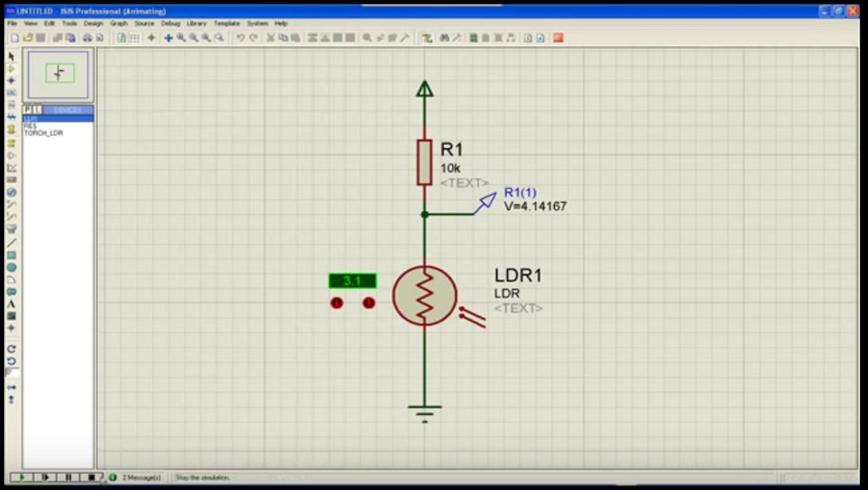This screenshot has height=490, width=868.
Task: Select TORCH_LDR in the devices list
Action: [x=43, y=133]
